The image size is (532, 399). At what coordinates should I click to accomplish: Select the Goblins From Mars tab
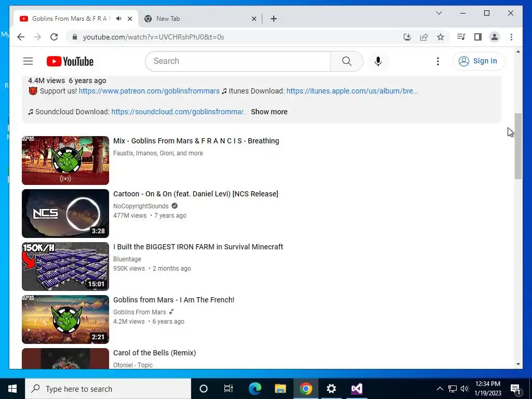(75, 19)
